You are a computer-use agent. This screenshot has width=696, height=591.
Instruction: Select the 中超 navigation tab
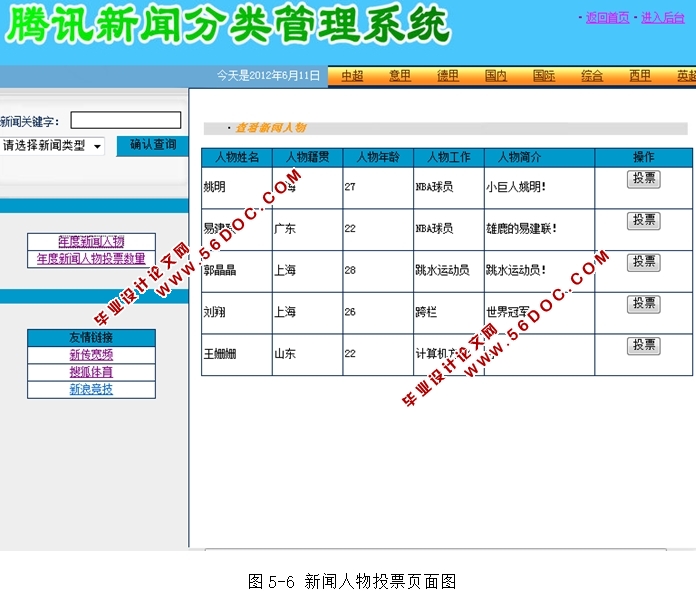tap(352, 76)
